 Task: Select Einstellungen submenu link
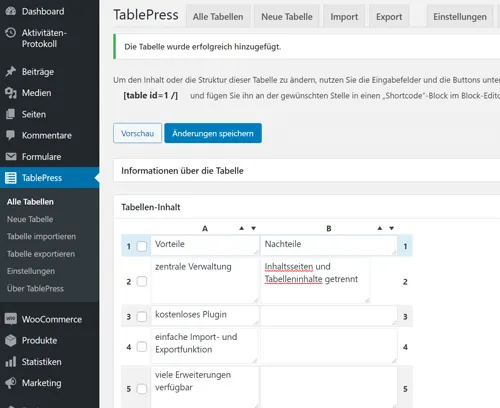point(31,271)
